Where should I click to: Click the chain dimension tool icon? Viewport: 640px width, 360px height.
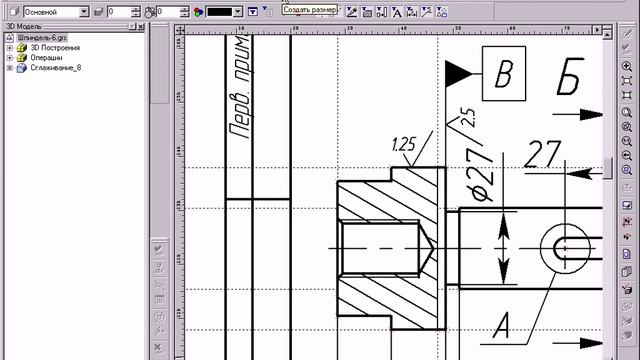pos(411,12)
